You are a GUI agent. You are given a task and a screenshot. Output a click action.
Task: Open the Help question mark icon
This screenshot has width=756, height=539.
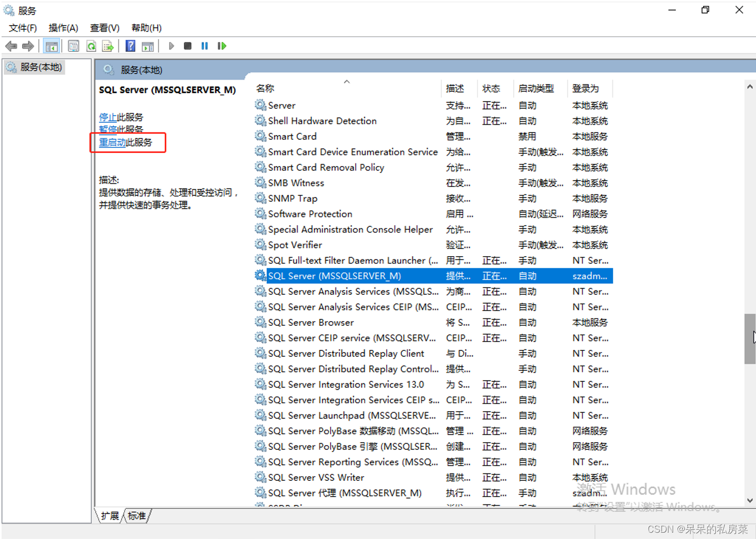130,46
